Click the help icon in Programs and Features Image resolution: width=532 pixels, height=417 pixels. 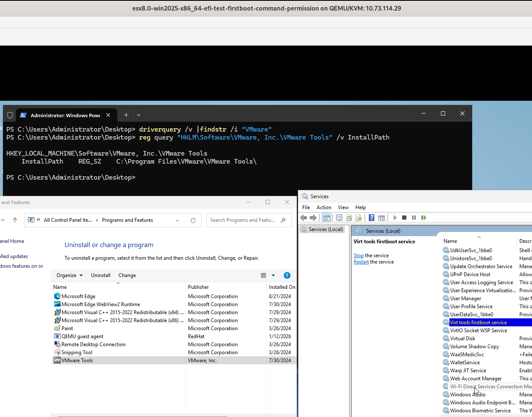click(x=287, y=275)
